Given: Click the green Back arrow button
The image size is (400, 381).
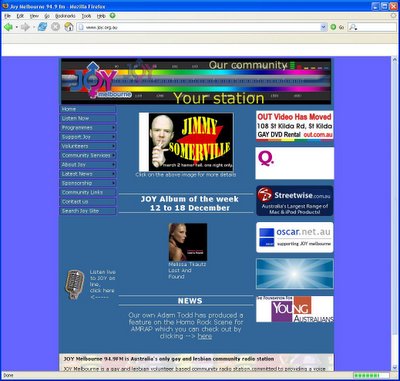Looking at the screenshot, I should point(8,27).
